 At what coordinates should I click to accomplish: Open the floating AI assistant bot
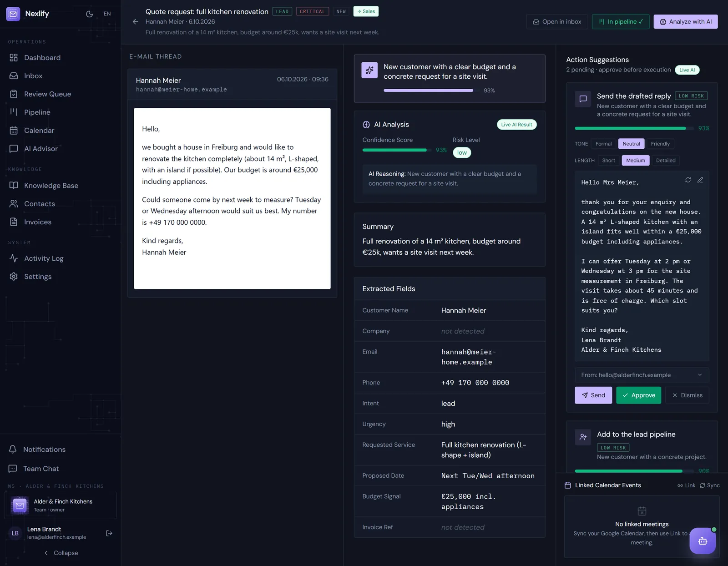tap(703, 541)
